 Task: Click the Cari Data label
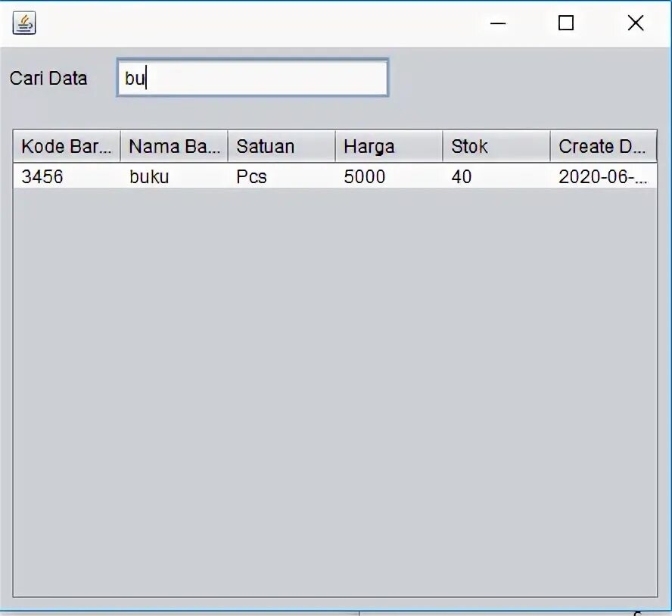[x=48, y=79]
